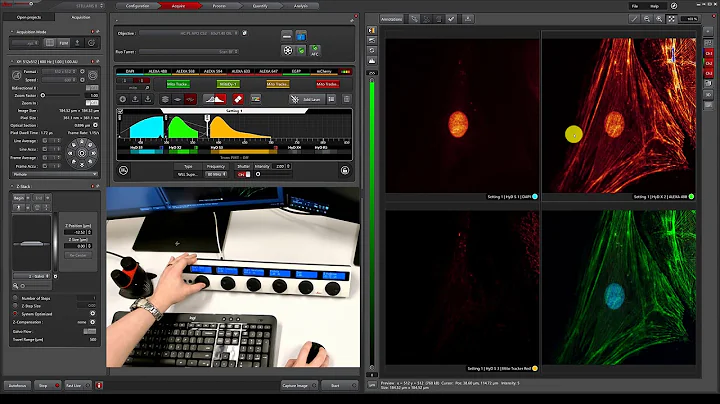
Task: Open the laser Frequency dropdown
Action: pos(216,174)
